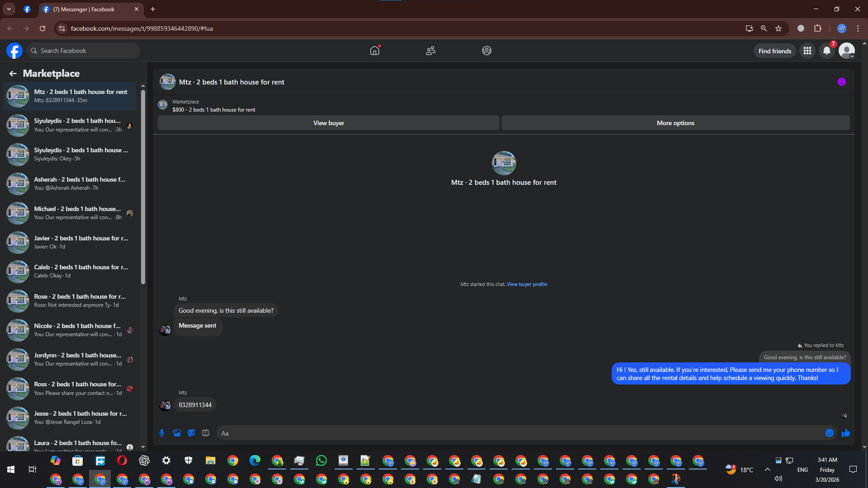Screen dimensions: 868x488
Task: Open WhatsApp from the taskbar
Action: (x=321, y=460)
